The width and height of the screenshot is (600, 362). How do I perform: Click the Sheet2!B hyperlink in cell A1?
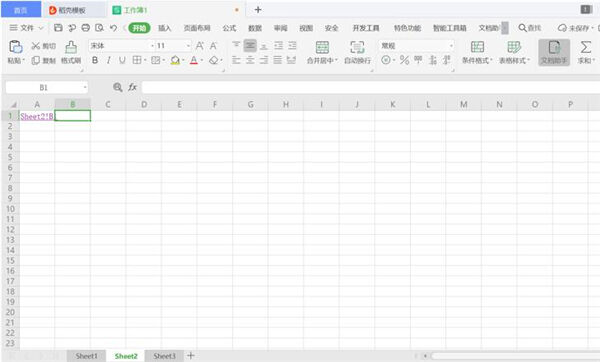click(x=37, y=116)
